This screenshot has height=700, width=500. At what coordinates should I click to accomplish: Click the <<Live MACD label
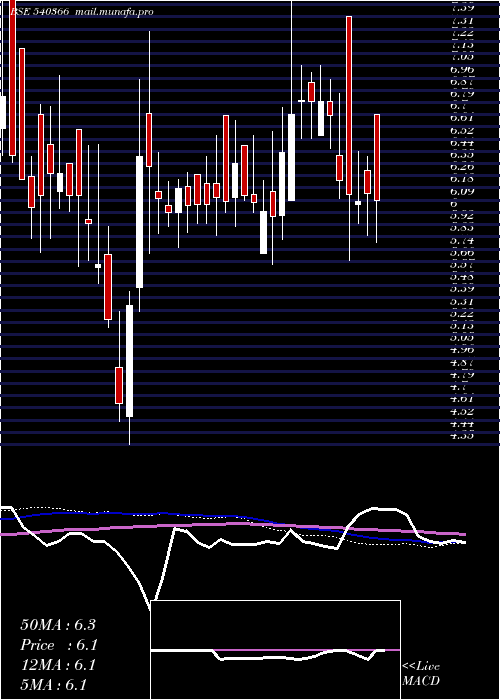(421, 674)
